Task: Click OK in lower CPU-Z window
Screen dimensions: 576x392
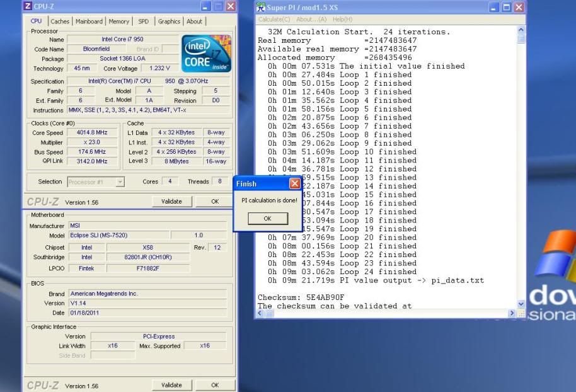Action: pyautogui.click(x=215, y=385)
